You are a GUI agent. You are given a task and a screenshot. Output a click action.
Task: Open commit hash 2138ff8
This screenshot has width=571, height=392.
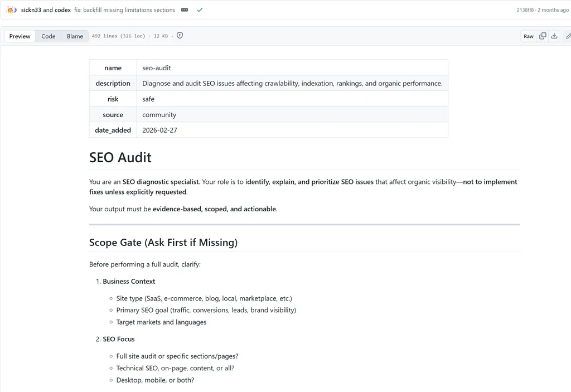point(525,10)
